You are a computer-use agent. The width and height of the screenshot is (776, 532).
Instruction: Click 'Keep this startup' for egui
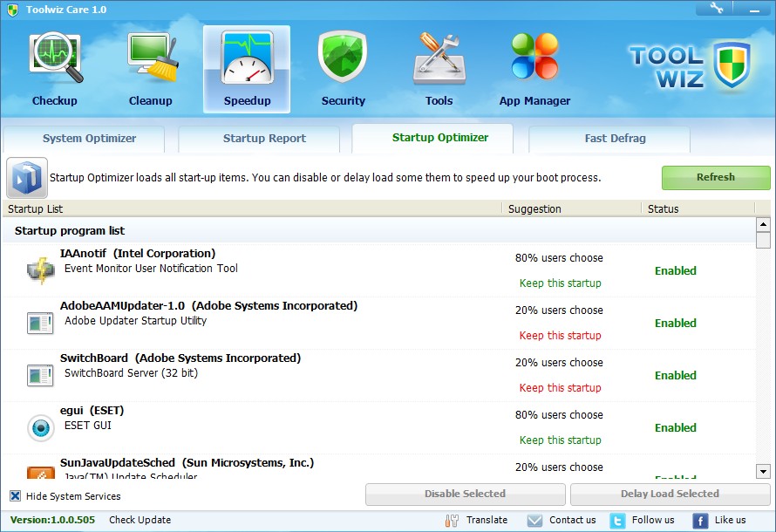[561, 440]
